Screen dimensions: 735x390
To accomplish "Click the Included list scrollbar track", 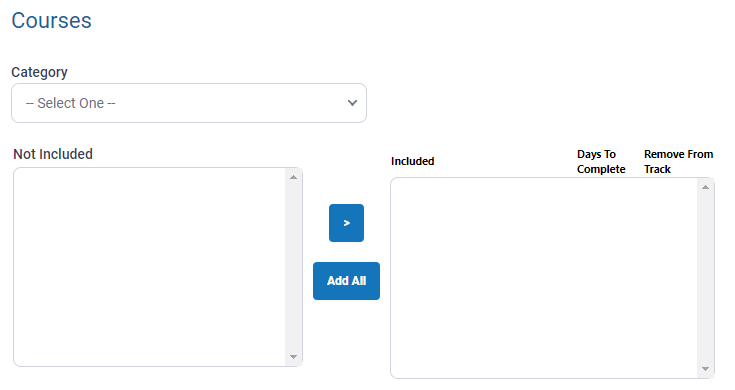I will [x=705, y=278].
